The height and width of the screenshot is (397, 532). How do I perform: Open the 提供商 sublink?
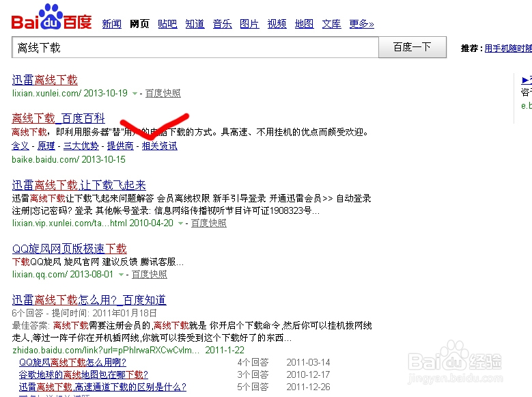pyautogui.click(x=120, y=146)
